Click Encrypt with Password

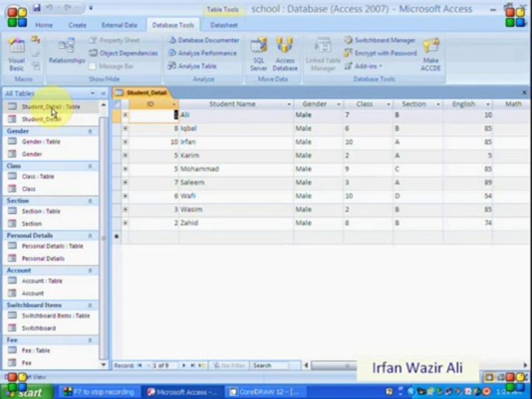(381, 53)
